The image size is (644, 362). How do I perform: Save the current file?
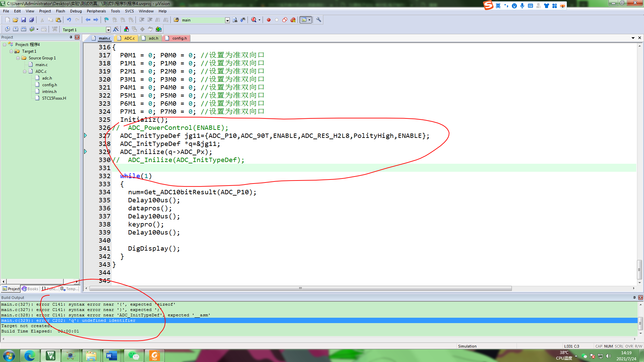click(x=23, y=20)
